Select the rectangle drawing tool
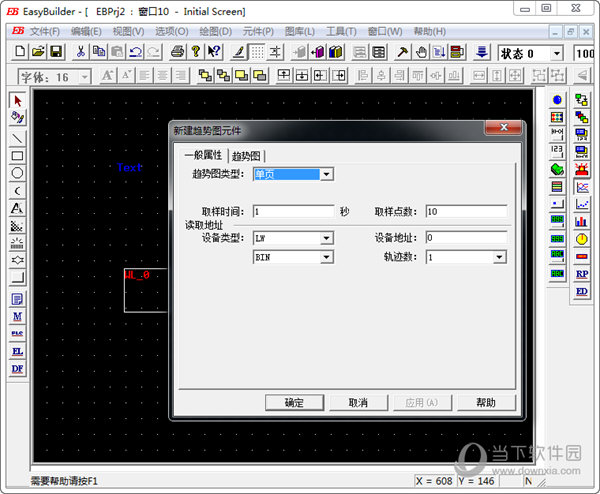Screen dimensions: 600x494 point(17,156)
